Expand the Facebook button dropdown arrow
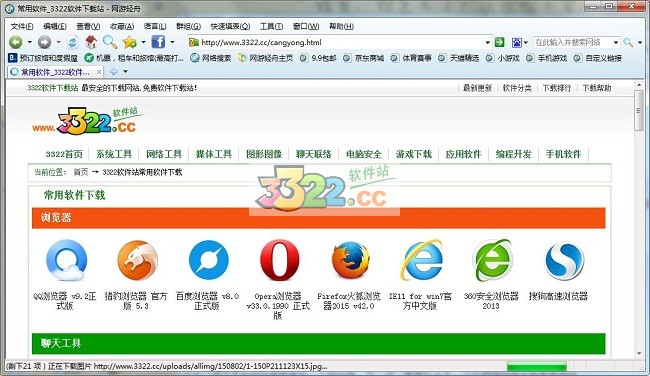 172,42
